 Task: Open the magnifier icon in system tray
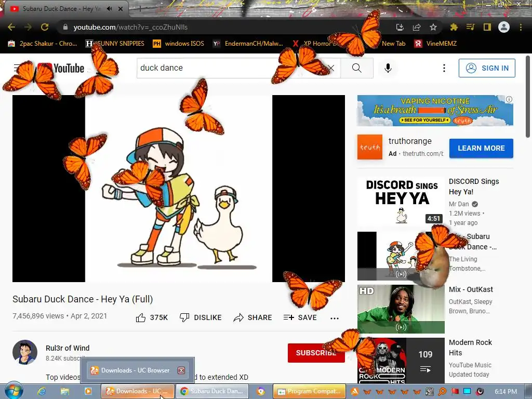tap(442, 392)
